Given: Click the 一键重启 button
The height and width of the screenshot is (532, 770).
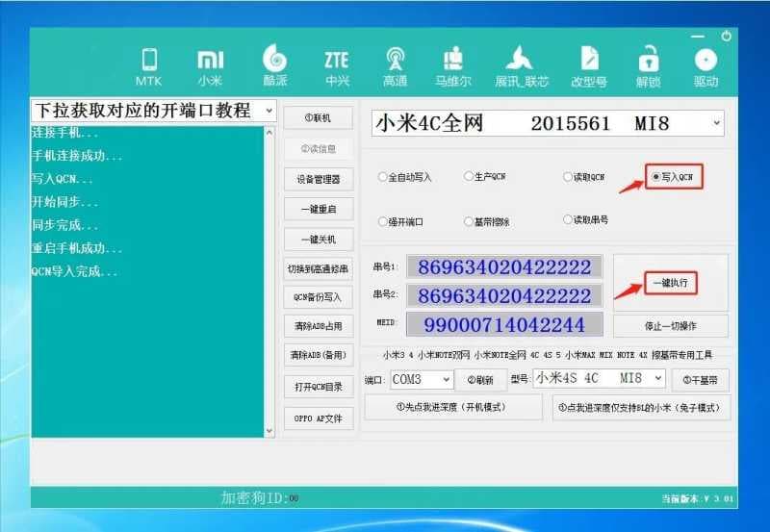Looking at the screenshot, I should [319, 209].
